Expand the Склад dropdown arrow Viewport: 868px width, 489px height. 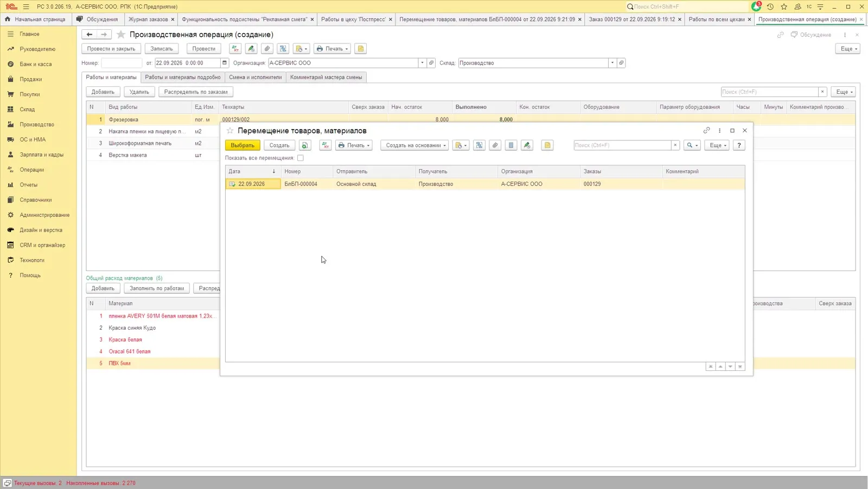click(x=612, y=63)
